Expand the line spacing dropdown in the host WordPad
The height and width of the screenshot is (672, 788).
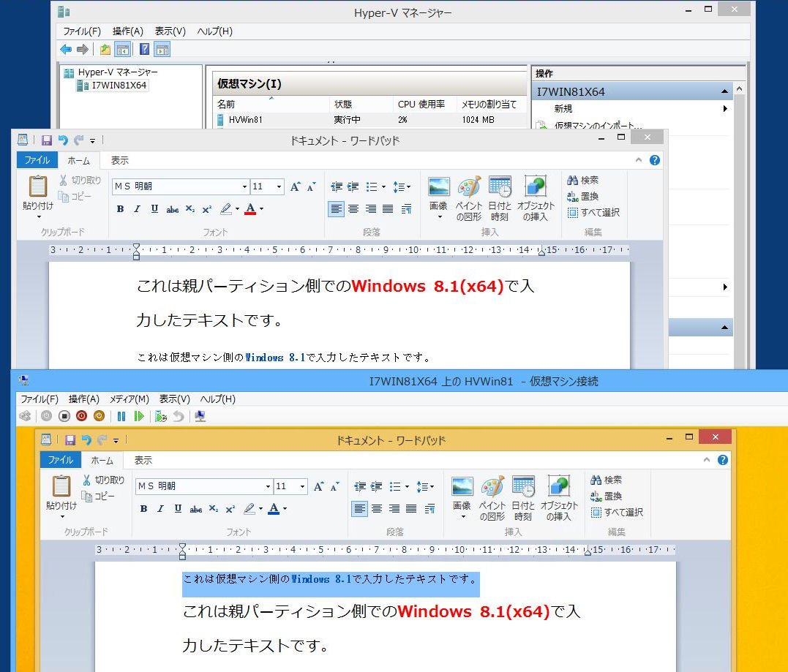402,187
